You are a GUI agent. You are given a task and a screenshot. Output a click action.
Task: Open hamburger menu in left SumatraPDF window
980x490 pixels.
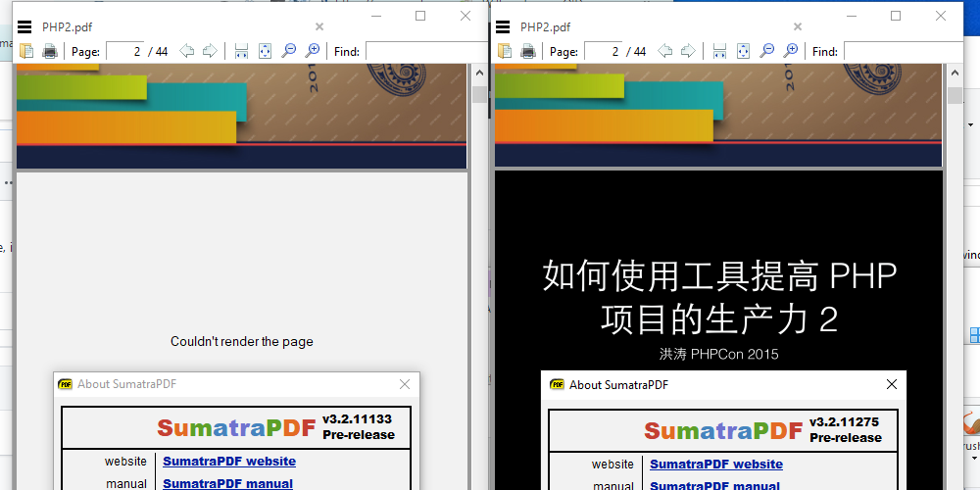24,26
